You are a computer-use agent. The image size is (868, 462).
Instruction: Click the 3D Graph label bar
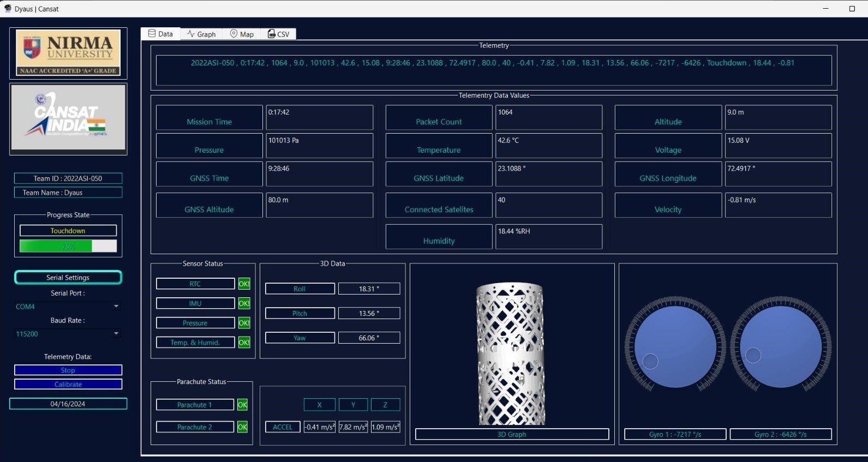512,434
